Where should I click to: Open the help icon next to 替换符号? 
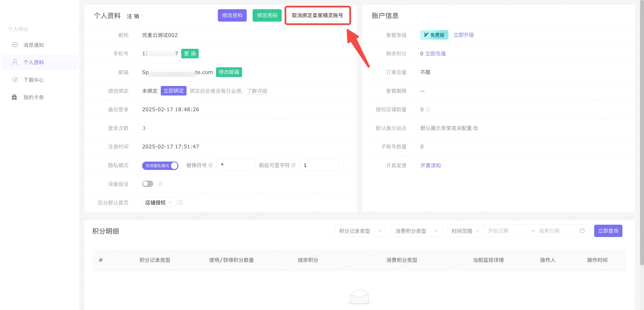click(x=211, y=165)
